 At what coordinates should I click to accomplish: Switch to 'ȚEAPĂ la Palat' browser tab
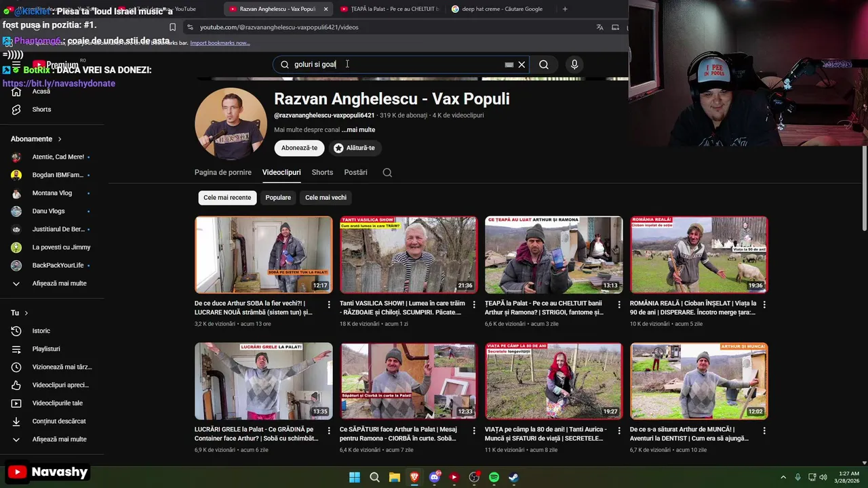pos(389,9)
